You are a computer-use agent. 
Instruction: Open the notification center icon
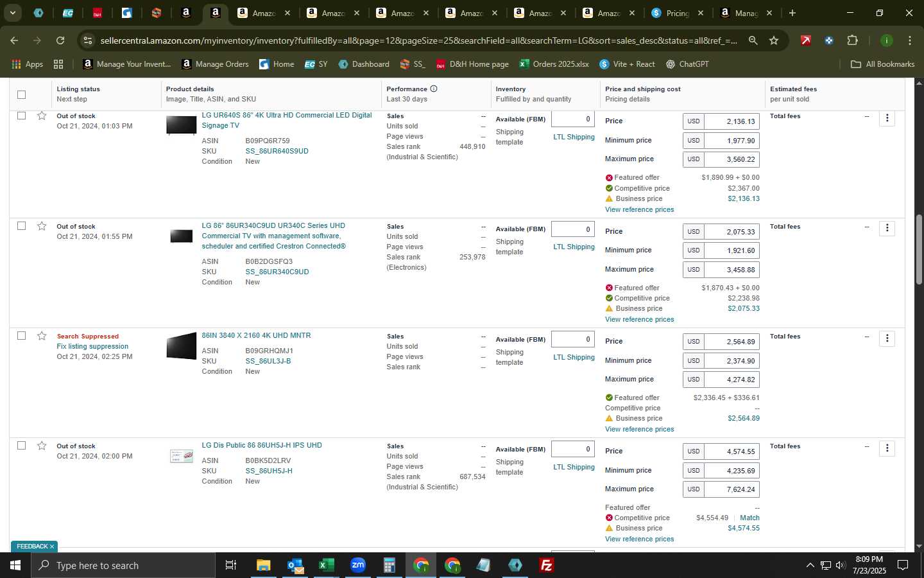pos(903,565)
